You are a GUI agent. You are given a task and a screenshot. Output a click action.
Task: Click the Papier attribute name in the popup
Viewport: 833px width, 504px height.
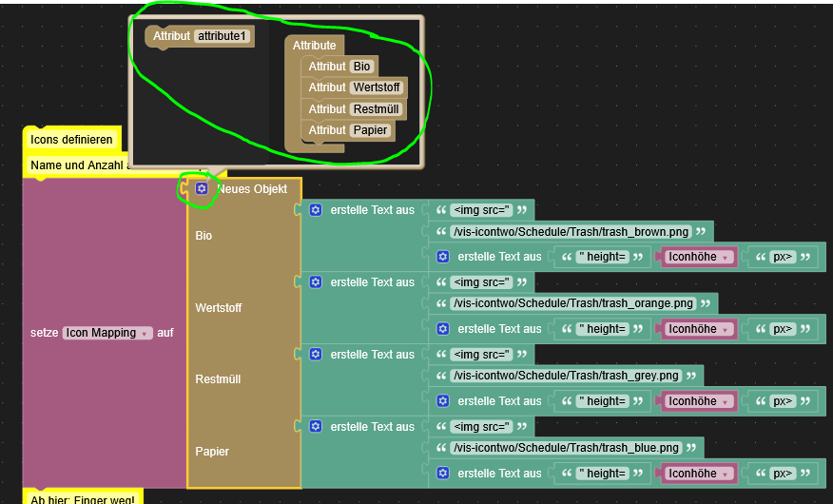[370, 130]
